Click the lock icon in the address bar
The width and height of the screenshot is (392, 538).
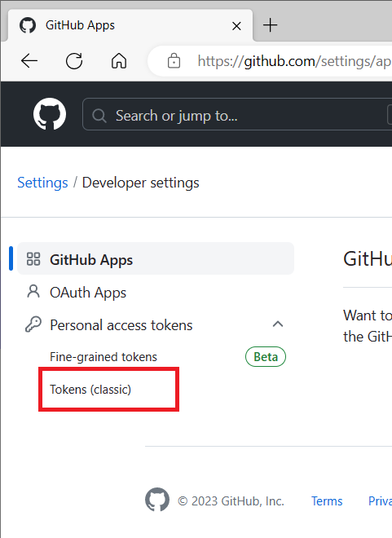[174, 61]
